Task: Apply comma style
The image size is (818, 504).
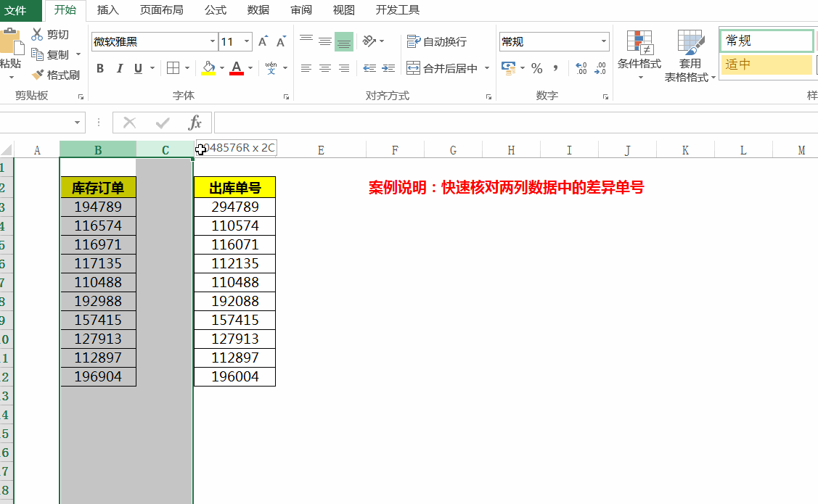Action: 555,68
